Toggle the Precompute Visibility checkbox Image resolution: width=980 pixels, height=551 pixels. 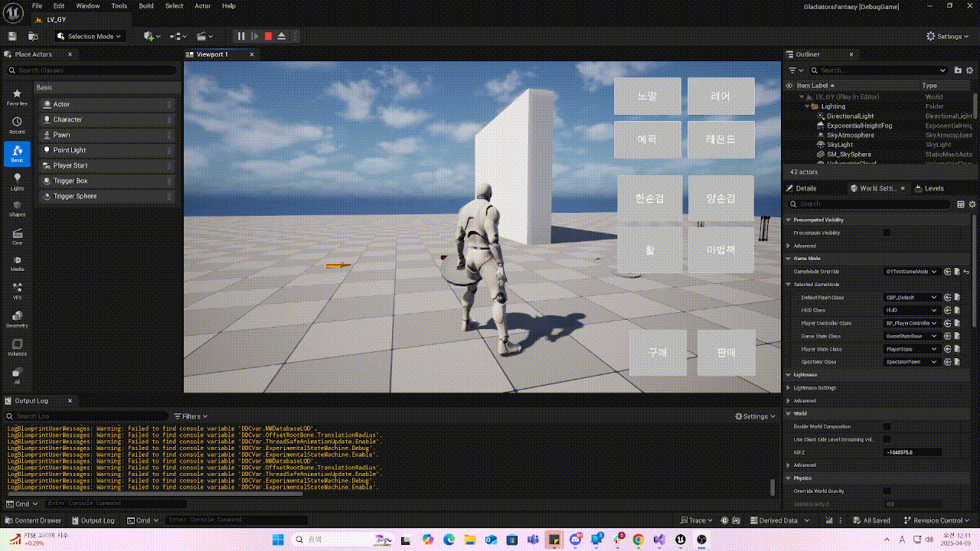[887, 233]
